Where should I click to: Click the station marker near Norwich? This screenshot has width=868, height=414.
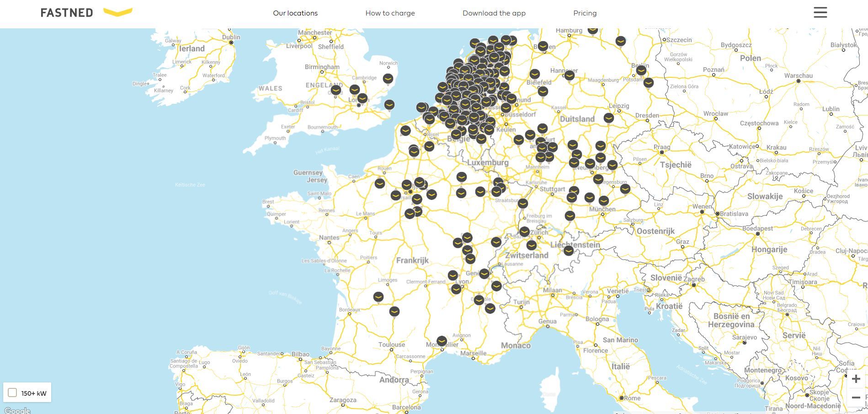tap(388, 79)
